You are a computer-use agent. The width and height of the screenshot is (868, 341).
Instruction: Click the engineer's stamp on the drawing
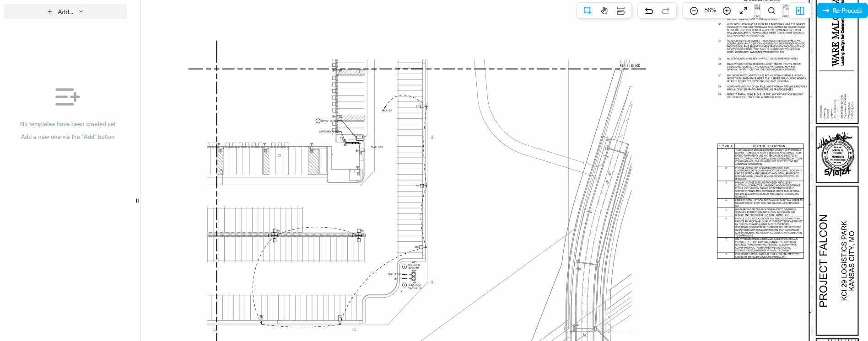pos(836,155)
